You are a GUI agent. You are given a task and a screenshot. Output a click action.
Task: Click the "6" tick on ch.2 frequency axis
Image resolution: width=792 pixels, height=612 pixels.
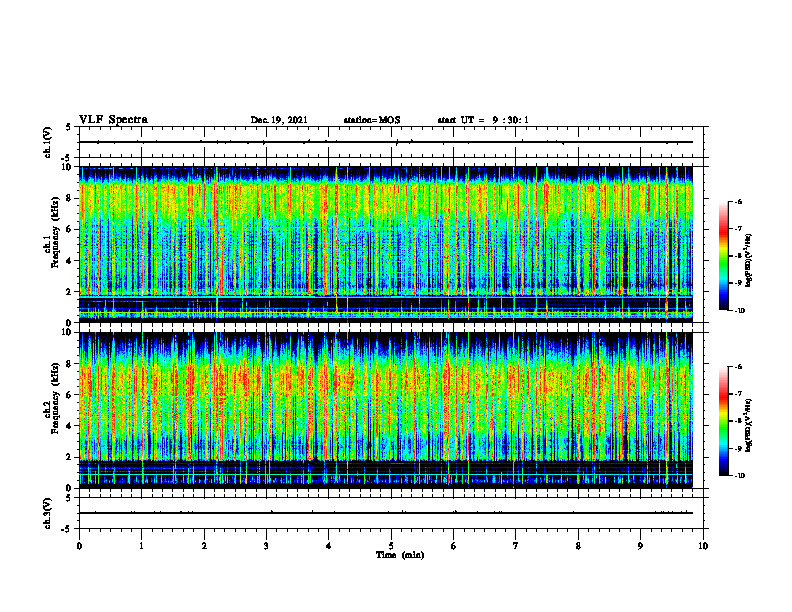[x=69, y=394]
